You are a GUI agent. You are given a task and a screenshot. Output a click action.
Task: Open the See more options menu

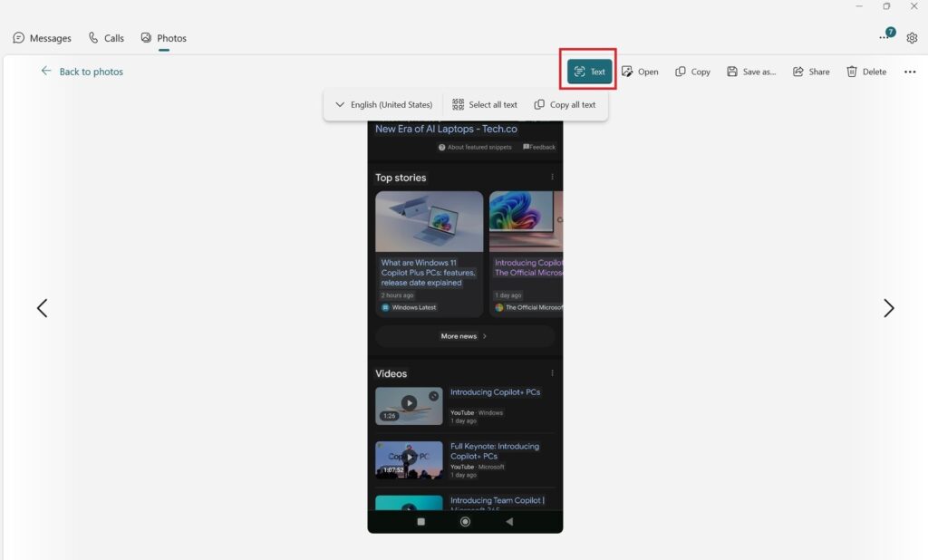point(910,71)
